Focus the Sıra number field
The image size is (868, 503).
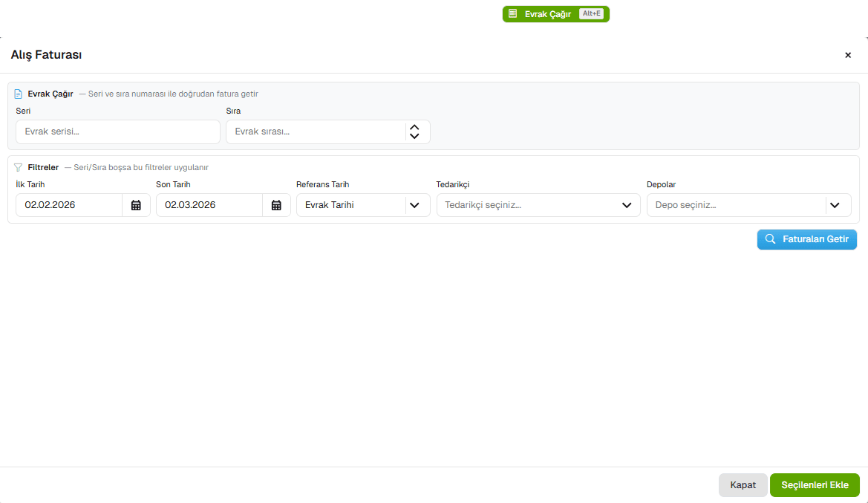point(316,132)
